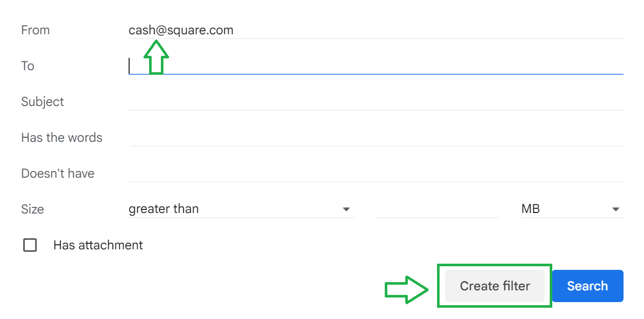Image resolution: width=644 pixels, height=319 pixels.
Task: Click the "From" field label
Action: pos(35,30)
